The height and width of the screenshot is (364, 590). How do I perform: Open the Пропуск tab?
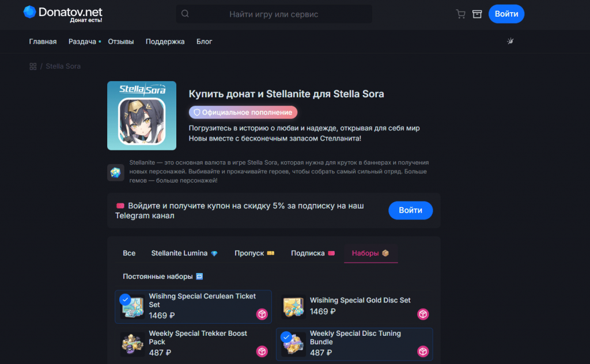[x=254, y=253]
